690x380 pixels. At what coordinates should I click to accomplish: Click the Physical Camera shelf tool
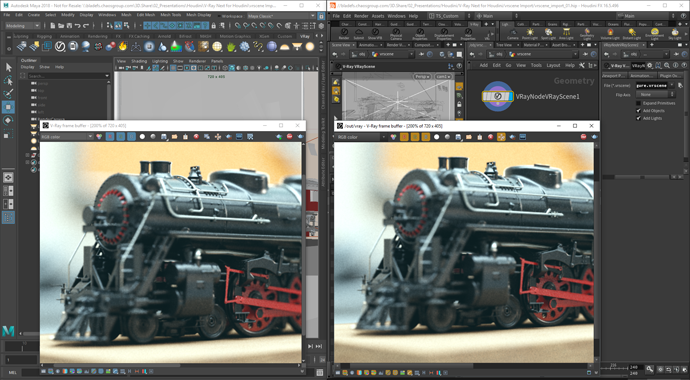[x=396, y=34]
